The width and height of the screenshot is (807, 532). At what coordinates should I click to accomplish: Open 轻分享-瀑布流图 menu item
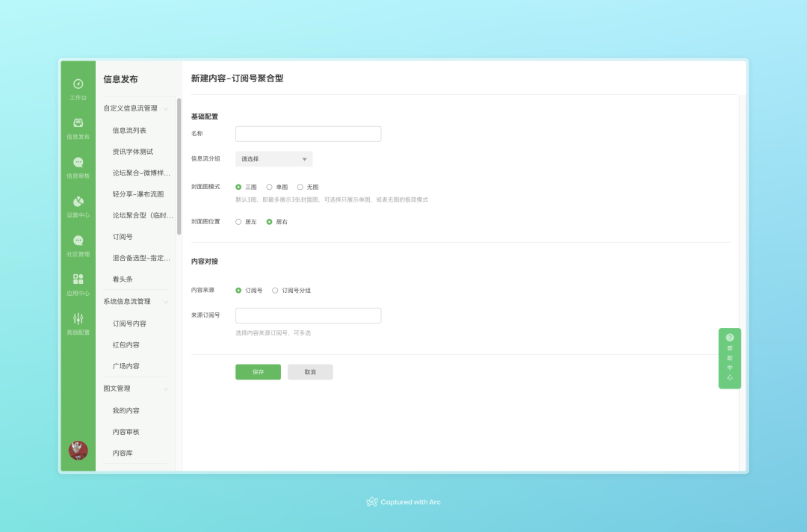138,194
